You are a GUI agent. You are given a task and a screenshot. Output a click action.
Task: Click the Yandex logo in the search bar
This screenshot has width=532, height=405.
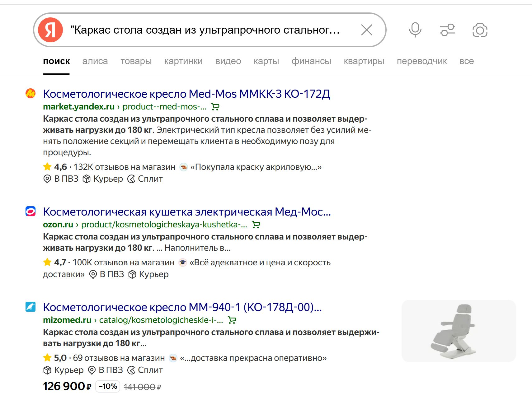click(x=51, y=30)
